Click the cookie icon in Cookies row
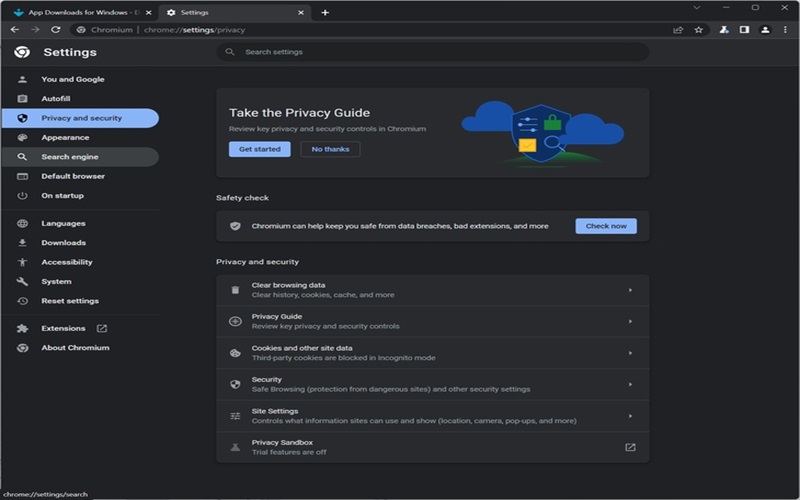The height and width of the screenshot is (500, 800). click(x=235, y=353)
